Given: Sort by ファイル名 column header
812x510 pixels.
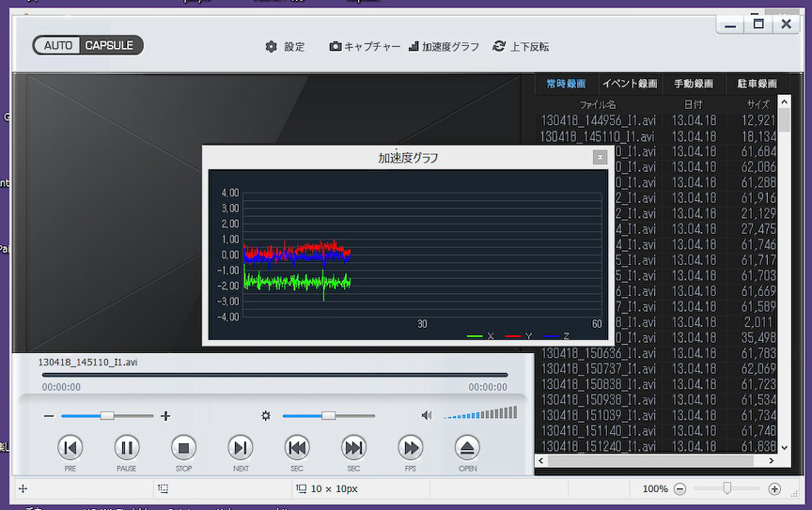Looking at the screenshot, I should (597, 104).
